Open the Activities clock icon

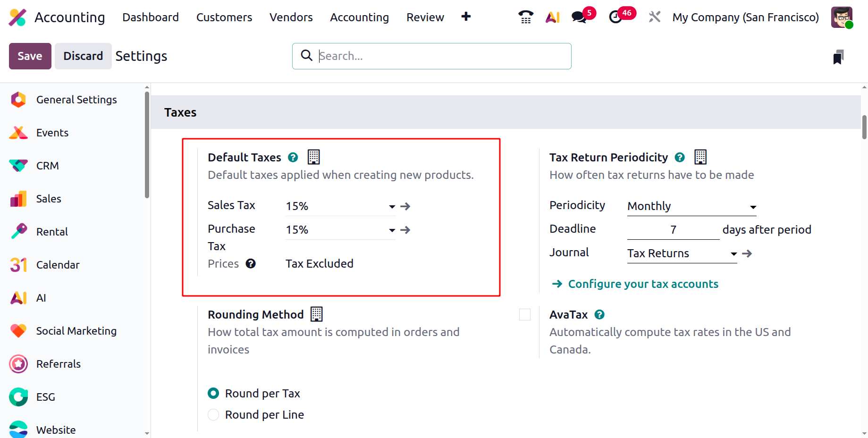tap(615, 17)
